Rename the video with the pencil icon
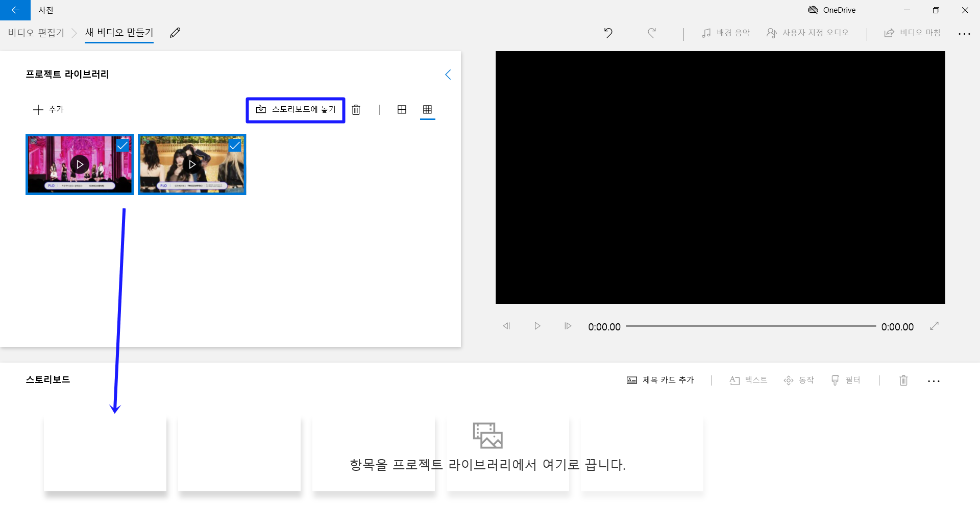Viewport: 980px width, 526px height. pos(175,33)
